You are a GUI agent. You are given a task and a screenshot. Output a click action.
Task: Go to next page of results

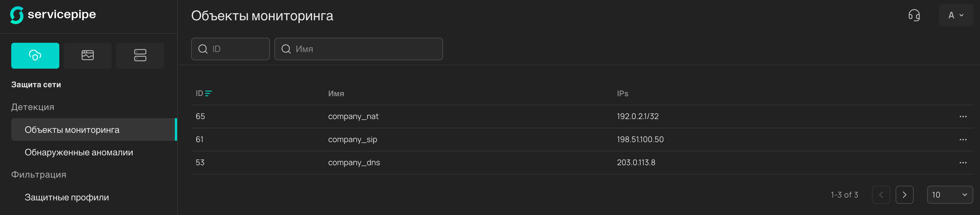point(904,195)
